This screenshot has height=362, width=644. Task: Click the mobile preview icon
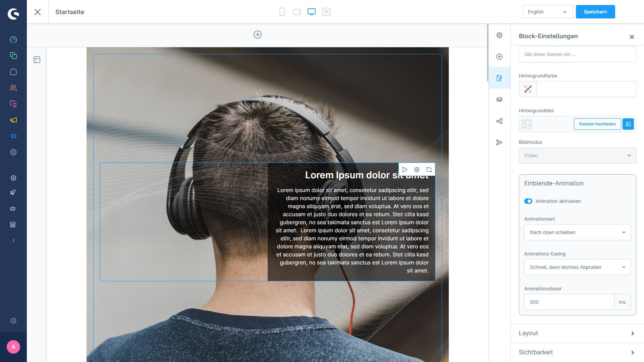click(282, 11)
